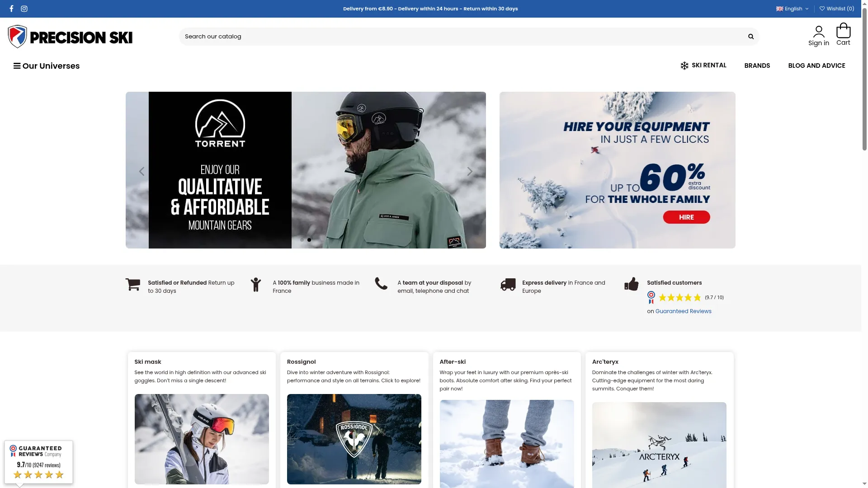Click the red HIRE button

coord(686,217)
